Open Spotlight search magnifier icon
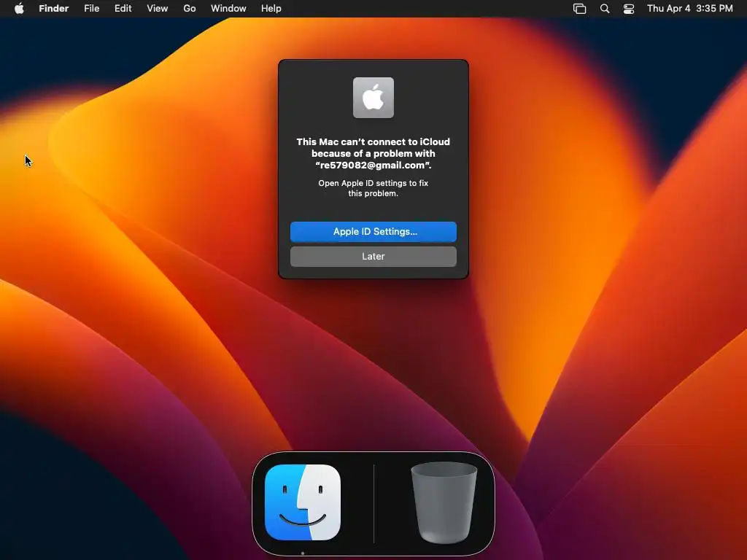The width and height of the screenshot is (747, 560). tap(605, 9)
